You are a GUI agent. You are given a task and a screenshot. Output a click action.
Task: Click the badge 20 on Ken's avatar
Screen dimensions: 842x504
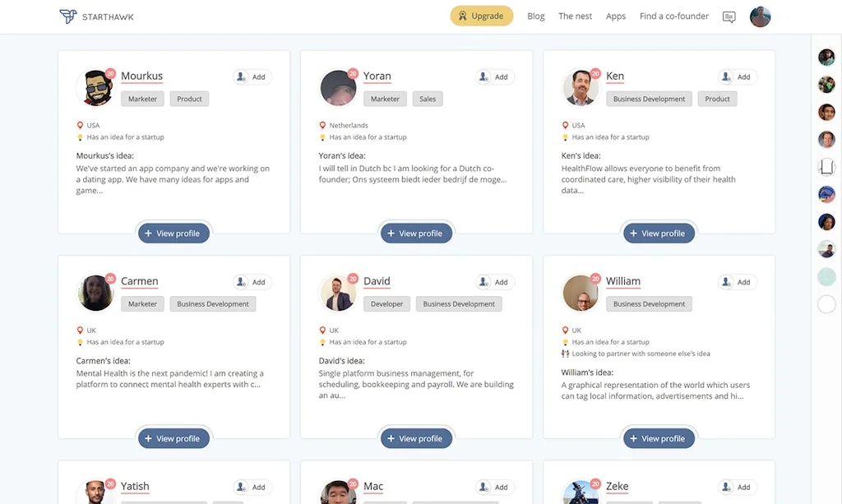(x=595, y=73)
